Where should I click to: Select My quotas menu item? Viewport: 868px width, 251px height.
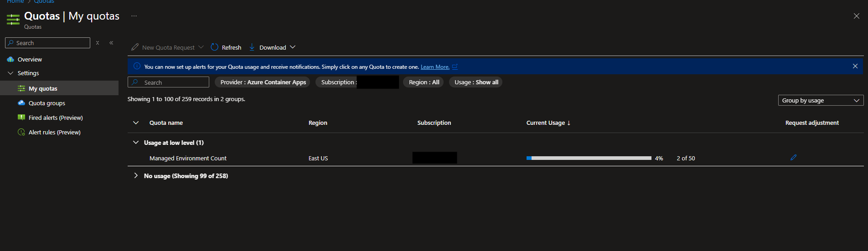pos(59,88)
